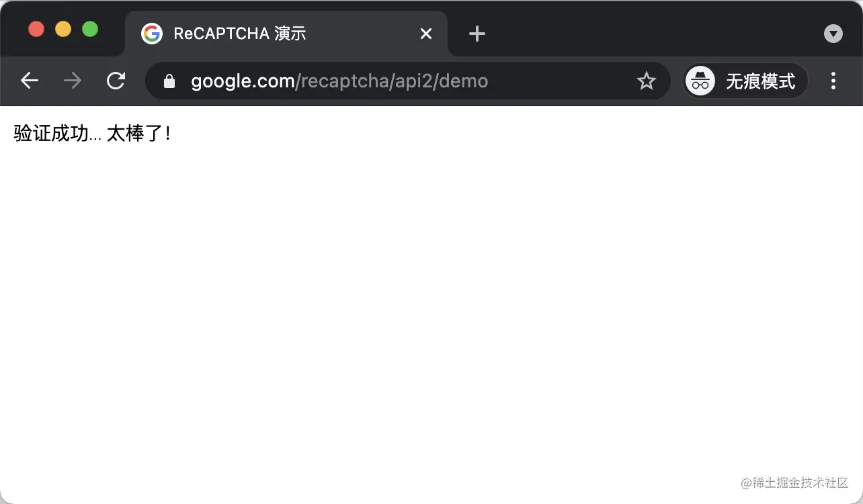Close the ReCAPTCHA 演示 tab
Image resolution: width=863 pixels, height=504 pixels.
[426, 34]
